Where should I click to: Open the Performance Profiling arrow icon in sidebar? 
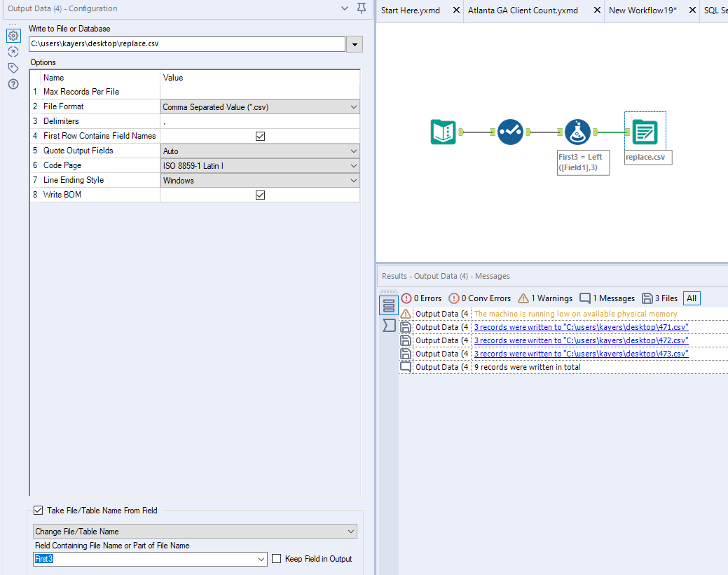(13, 51)
